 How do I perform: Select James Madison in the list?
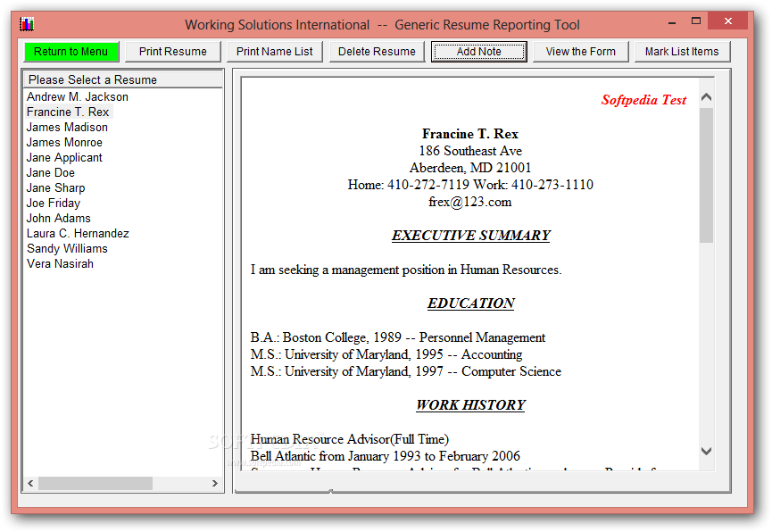coord(67,127)
